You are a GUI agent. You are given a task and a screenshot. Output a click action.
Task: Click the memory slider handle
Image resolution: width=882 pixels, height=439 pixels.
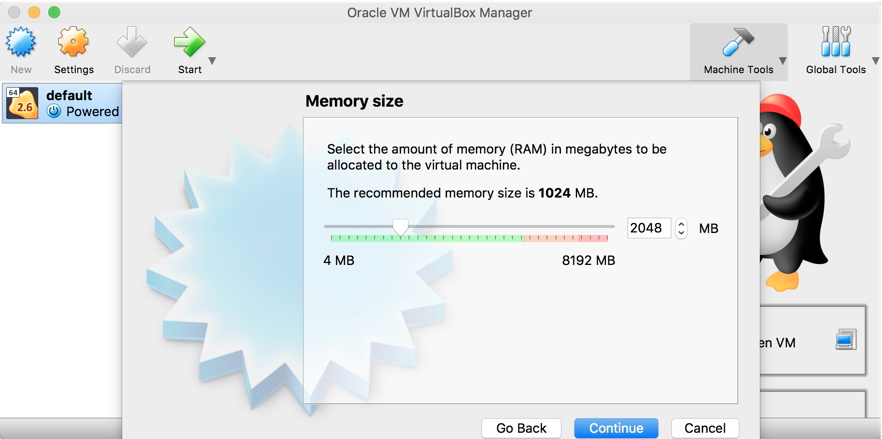click(400, 227)
